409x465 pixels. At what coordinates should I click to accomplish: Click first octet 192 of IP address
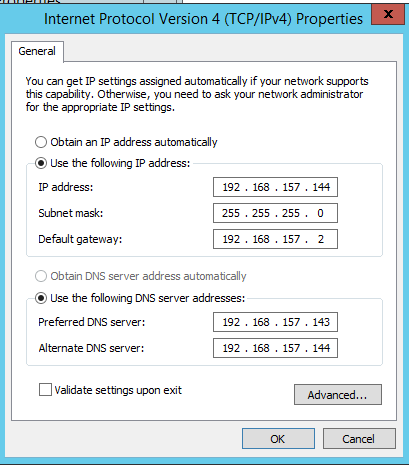click(x=231, y=187)
